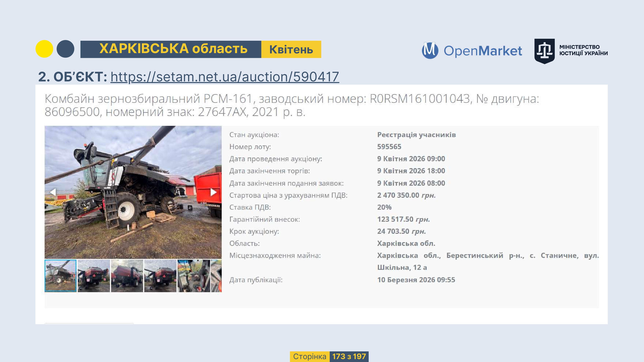
Task: Select the partially visible sixth thumbnail
Action: tap(216, 276)
